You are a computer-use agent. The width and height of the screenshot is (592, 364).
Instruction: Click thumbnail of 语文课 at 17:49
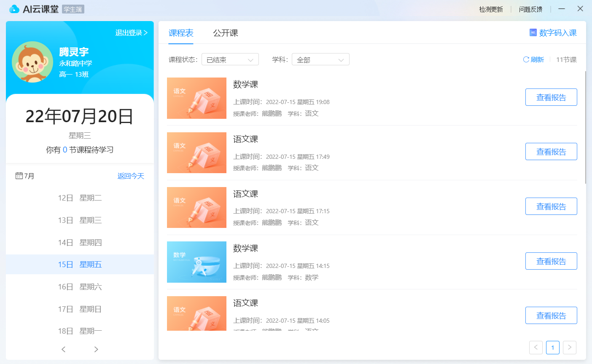196,153
